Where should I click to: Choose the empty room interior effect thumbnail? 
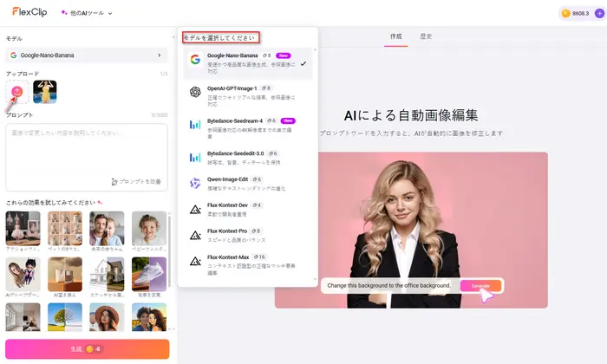point(23,317)
